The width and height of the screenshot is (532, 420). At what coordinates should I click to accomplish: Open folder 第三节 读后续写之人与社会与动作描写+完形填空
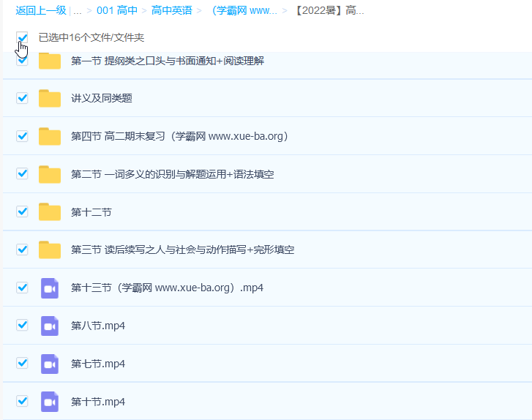(182, 250)
